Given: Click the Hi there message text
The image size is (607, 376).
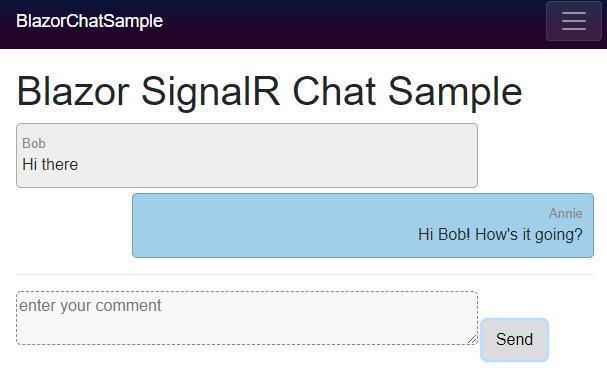Looking at the screenshot, I should [50, 165].
